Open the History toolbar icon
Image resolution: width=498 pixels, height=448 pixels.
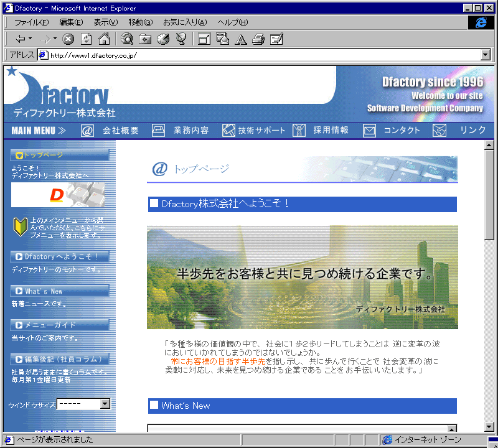point(163,39)
